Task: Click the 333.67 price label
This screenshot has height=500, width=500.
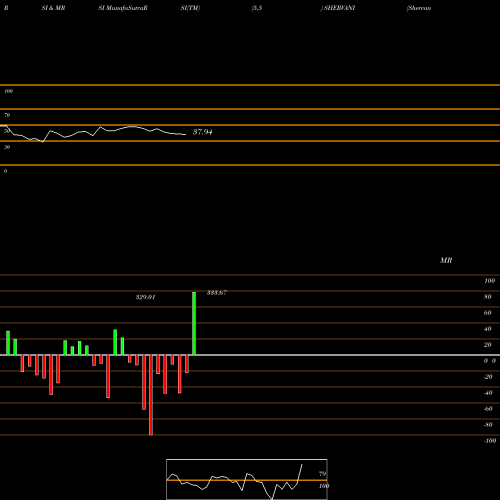Action: pos(217,293)
